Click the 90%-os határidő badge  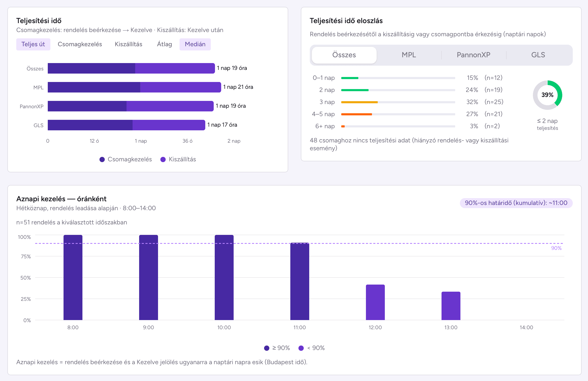pyautogui.click(x=516, y=203)
